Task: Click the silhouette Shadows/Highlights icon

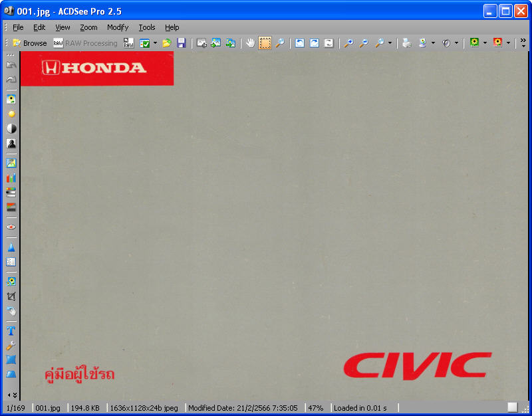Action: pyautogui.click(x=11, y=144)
